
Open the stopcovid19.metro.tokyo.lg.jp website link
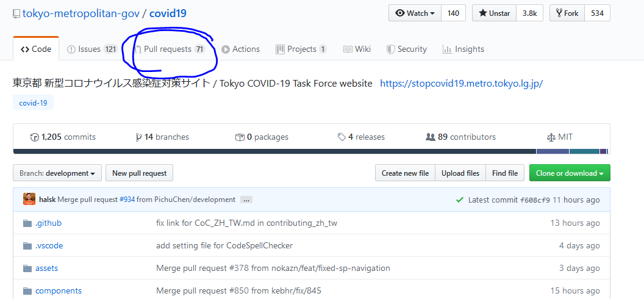pos(461,84)
